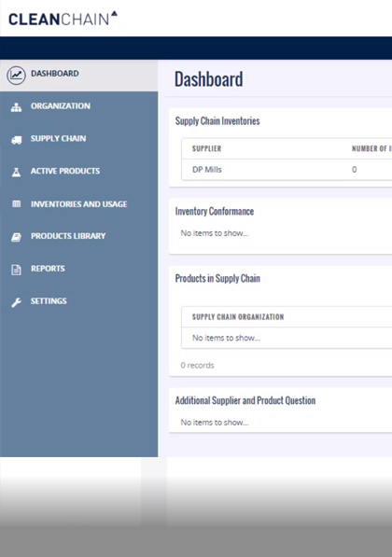Image resolution: width=392 pixels, height=557 pixels.
Task: Open SETTINGS from the sidebar
Action: [x=79, y=300]
